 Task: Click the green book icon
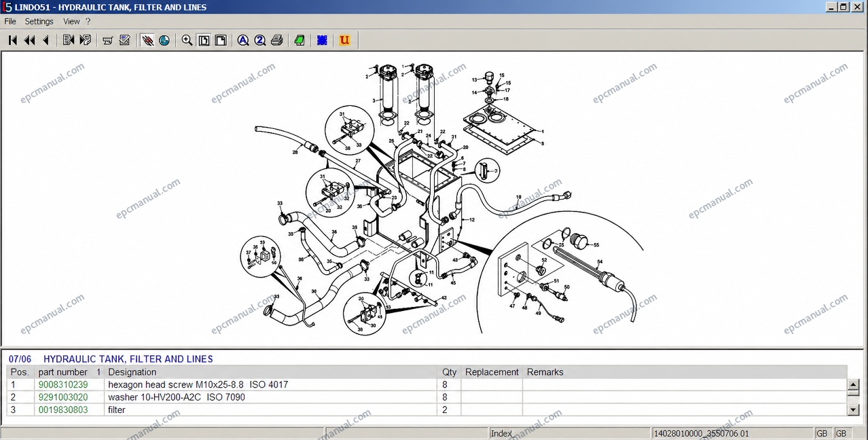300,40
